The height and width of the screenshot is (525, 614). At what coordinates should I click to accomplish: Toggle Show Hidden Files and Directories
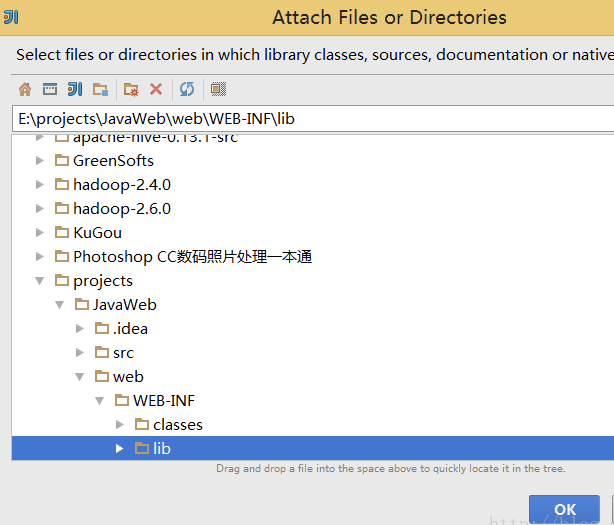pos(218,89)
